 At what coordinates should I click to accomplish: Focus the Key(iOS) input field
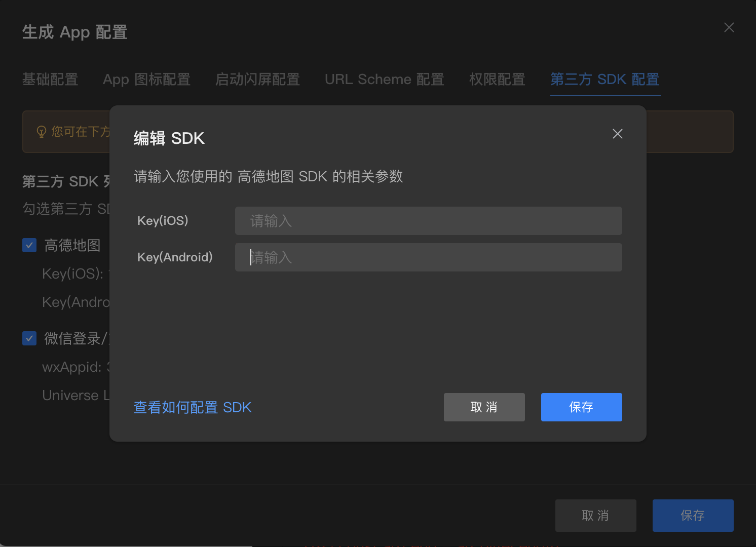[428, 221]
